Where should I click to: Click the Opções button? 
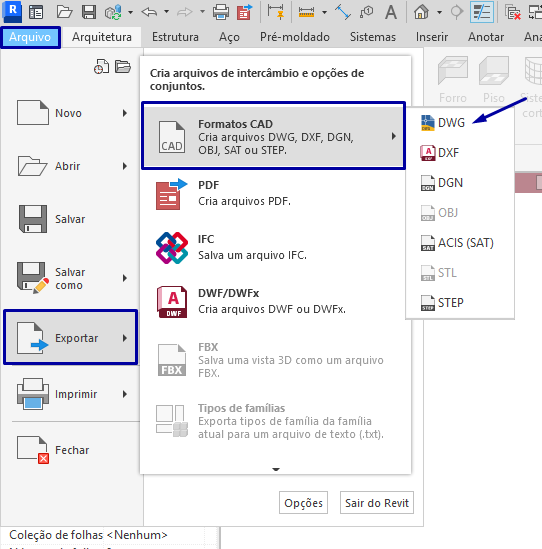303,502
